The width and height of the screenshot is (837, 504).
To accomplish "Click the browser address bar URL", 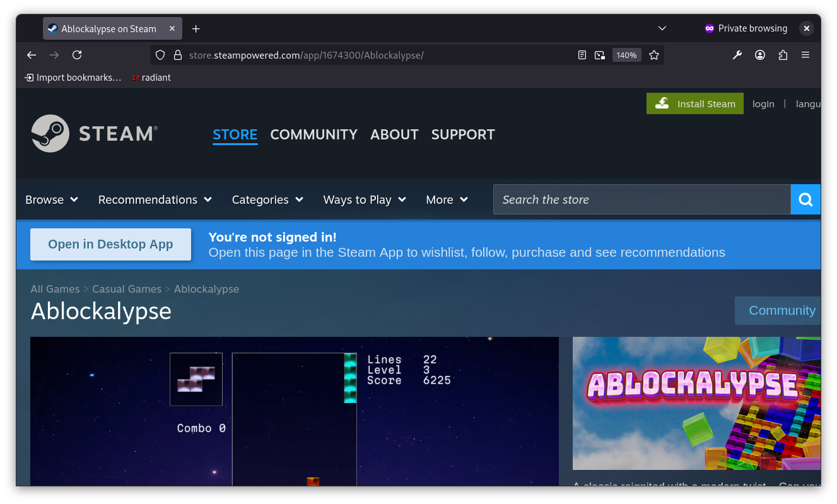I will click(x=307, y=55).
